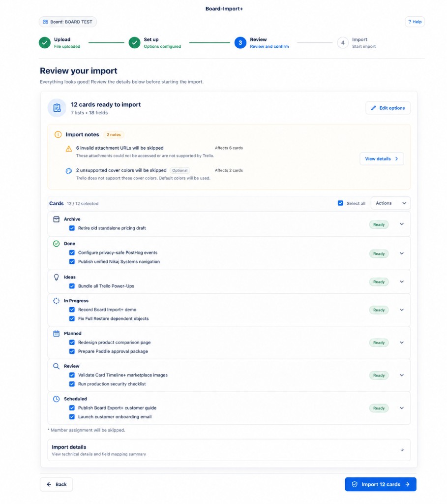Click the Planned list calendar icon
This screenshot has height=504, width=447.
click(x=56, y=333)
